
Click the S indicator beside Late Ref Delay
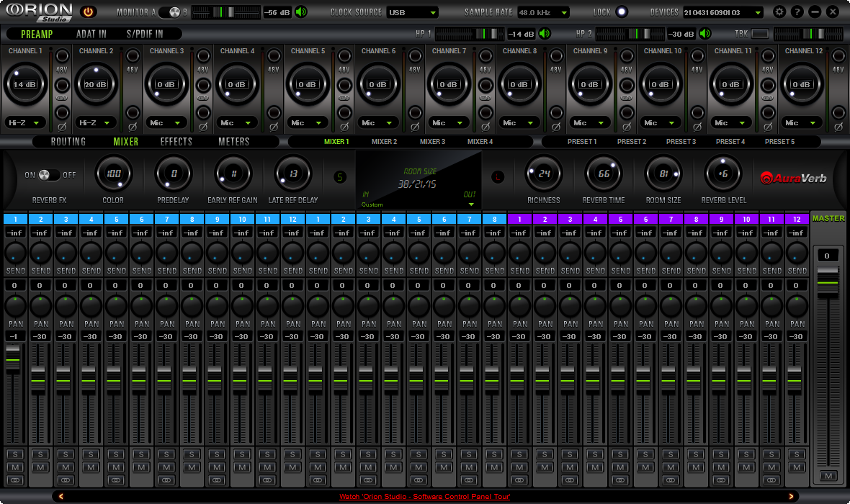tap(340, 176)
